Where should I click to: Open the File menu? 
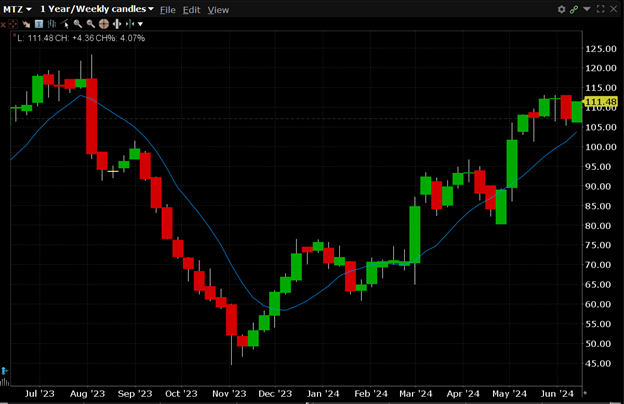coord(168,10)
